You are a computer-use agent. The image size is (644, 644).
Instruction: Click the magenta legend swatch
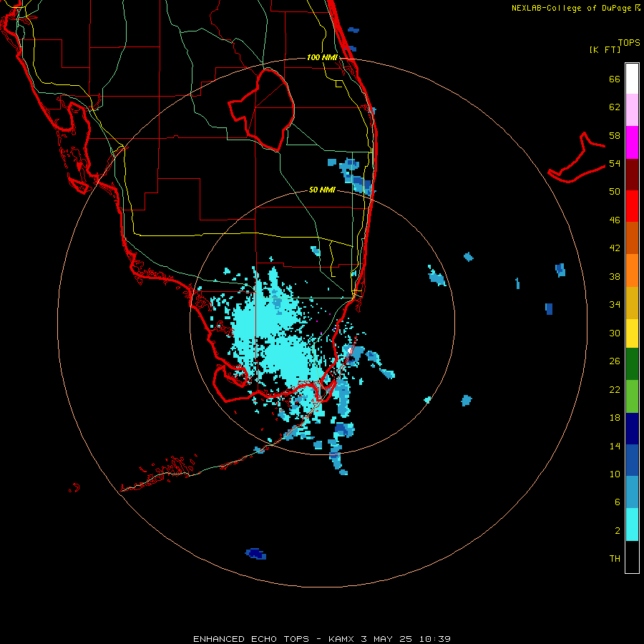click(x=632, y=142)
